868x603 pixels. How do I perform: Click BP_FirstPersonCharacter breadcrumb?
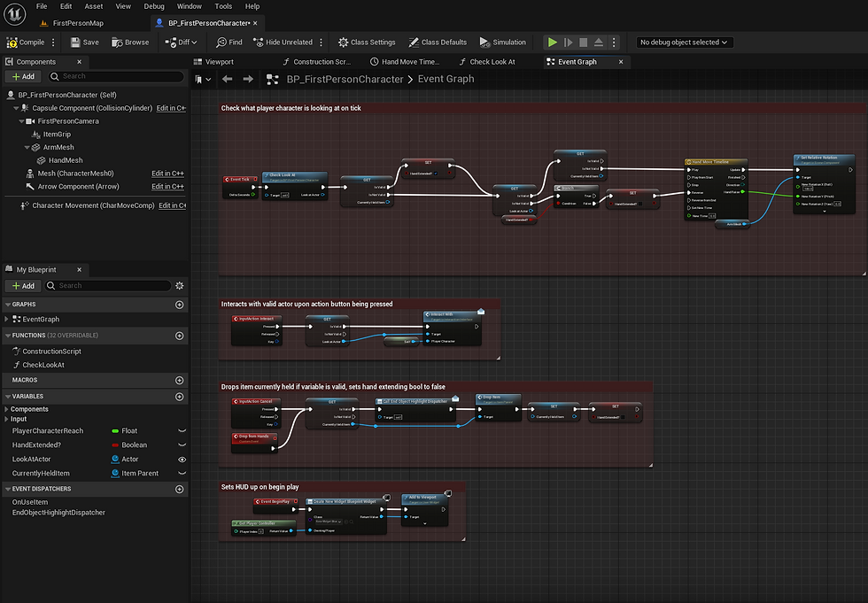click(345, 79)
